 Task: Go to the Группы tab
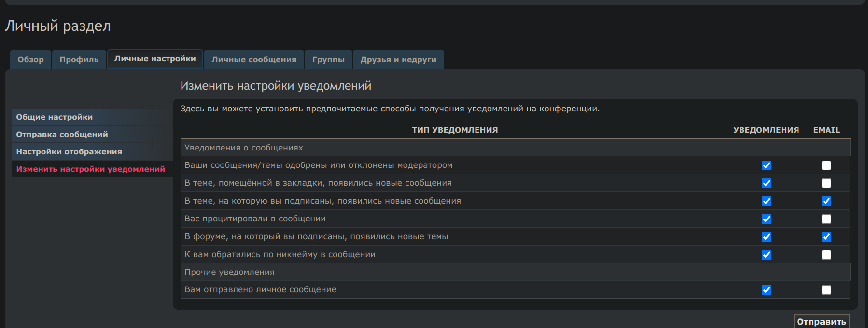[328, 60]
